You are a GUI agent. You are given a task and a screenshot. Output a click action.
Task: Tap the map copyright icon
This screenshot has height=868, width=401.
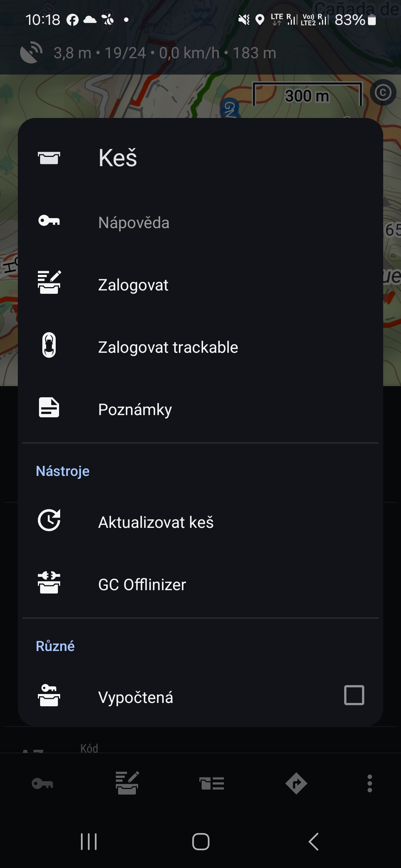[x=383, y=93]
